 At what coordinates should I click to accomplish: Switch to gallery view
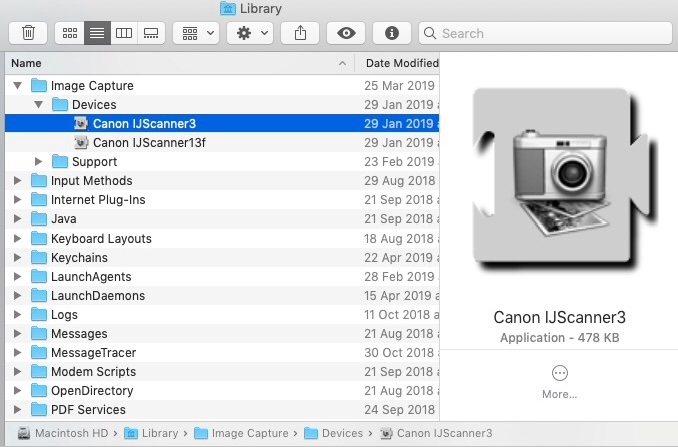pos(151,33)
